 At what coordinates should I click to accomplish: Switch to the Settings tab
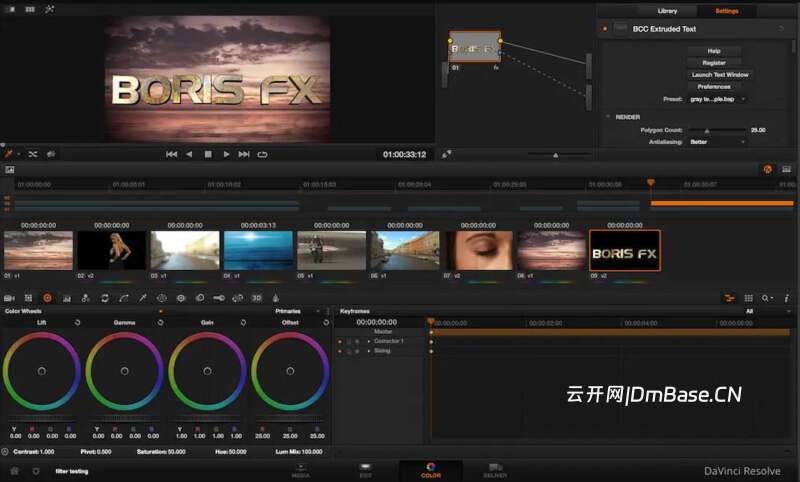(x=727, y=11)
